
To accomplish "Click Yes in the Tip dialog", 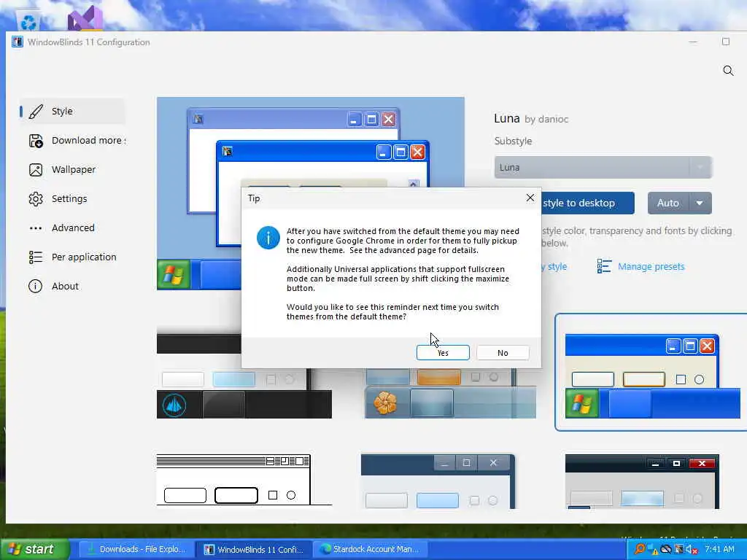I will click(x=443, y=353).
